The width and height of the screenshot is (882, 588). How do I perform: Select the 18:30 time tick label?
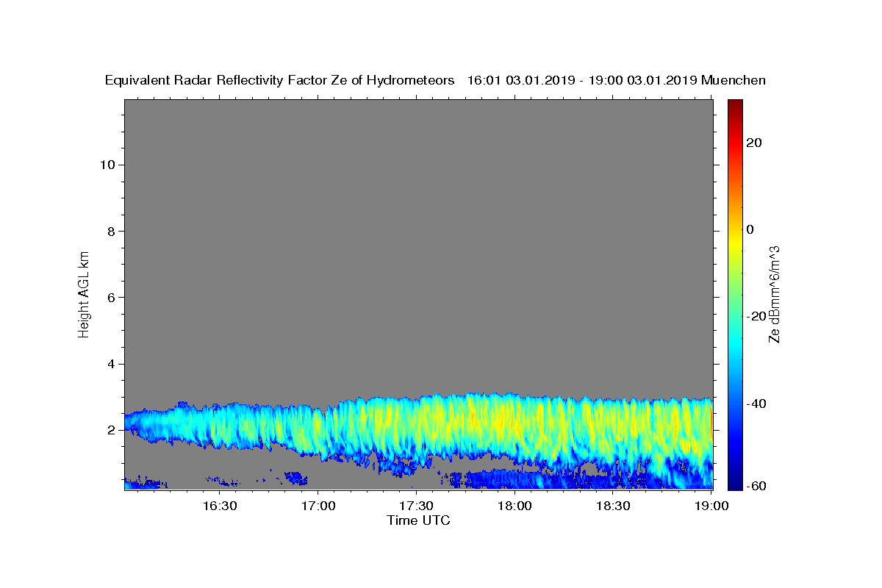click(x=613, y=506)
